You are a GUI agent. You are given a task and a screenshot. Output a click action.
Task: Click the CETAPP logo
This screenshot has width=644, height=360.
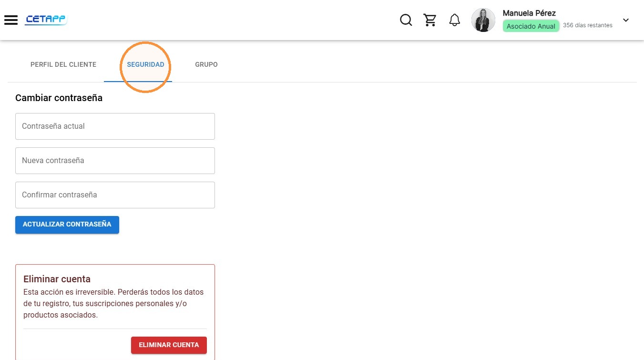46,20
